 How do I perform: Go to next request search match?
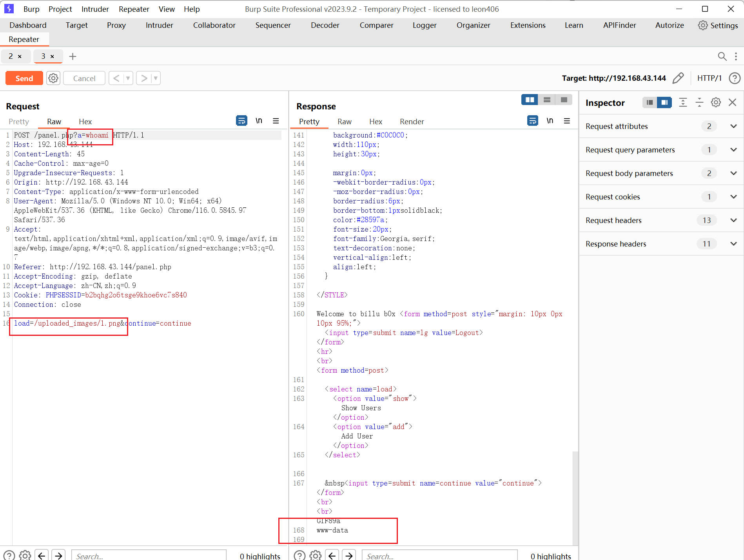58,555
